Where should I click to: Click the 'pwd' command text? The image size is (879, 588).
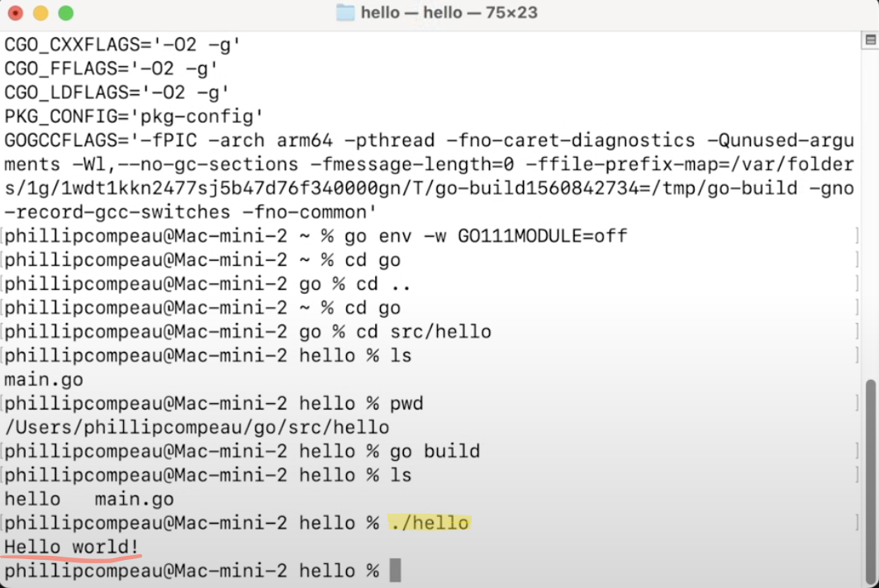pos(406,404)
